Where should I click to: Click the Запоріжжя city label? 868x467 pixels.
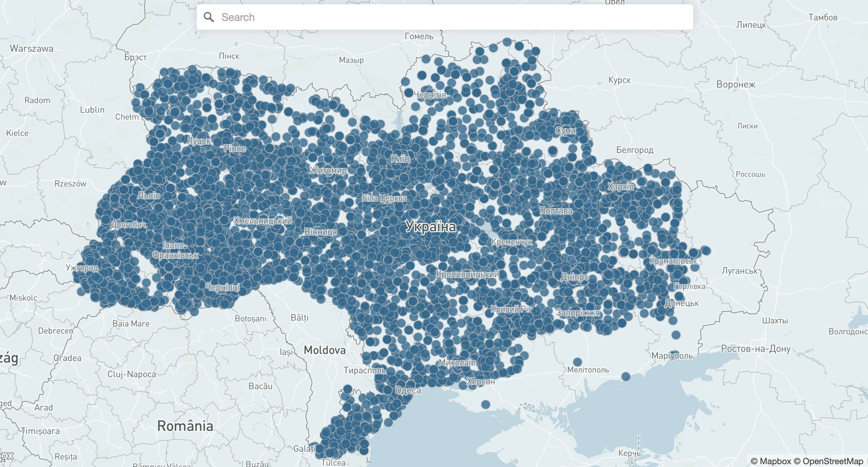click(x=578, y=313)
